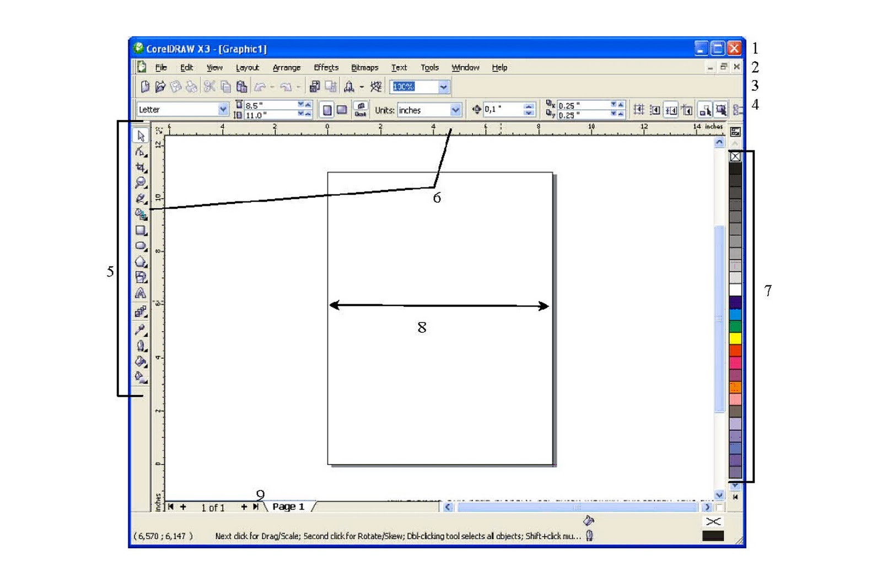
Task: Expand the zoom level dropdown showing 100%
Action: click(x=444, y=87)
